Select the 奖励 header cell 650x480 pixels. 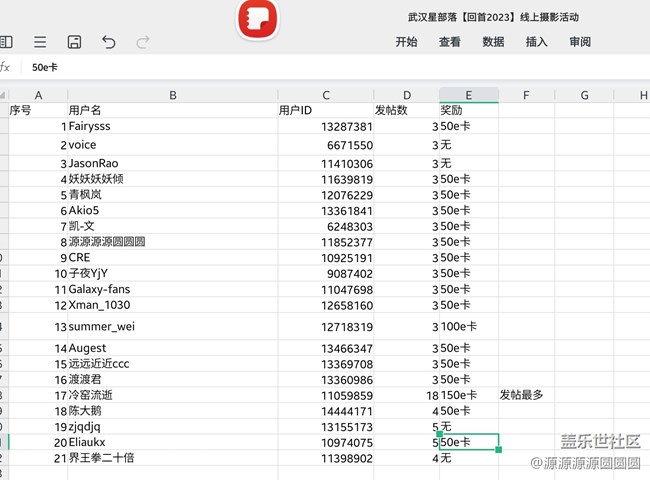(x=469, y=110)
